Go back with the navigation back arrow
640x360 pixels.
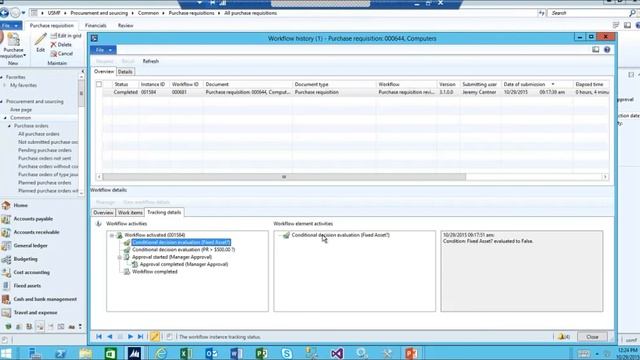(4, 13)
